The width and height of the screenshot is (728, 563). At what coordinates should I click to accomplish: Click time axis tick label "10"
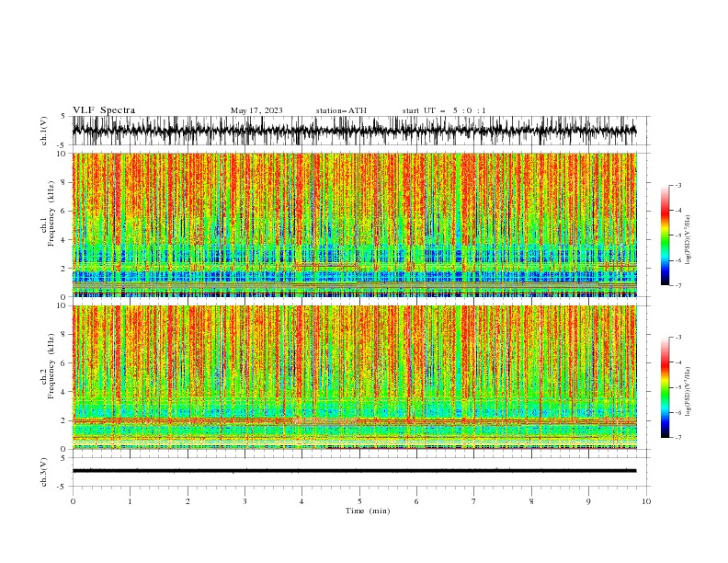pyautogui.click(x=646, y=501)
